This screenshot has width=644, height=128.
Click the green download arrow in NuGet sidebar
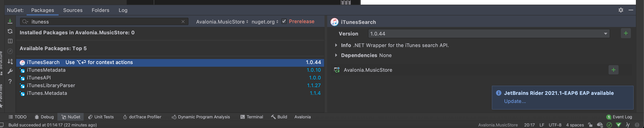point(10,21)
